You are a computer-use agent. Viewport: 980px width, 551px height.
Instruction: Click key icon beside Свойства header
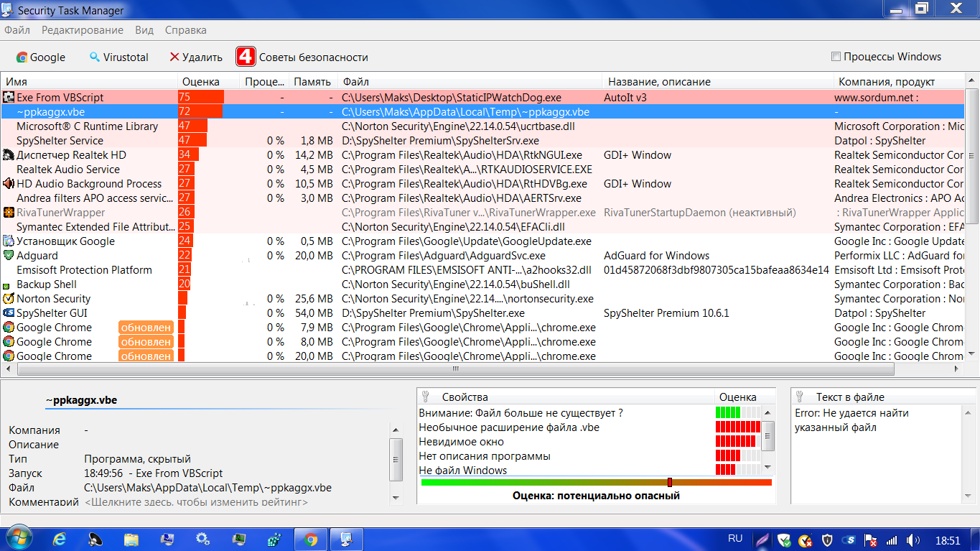click(x=425, y=397)
